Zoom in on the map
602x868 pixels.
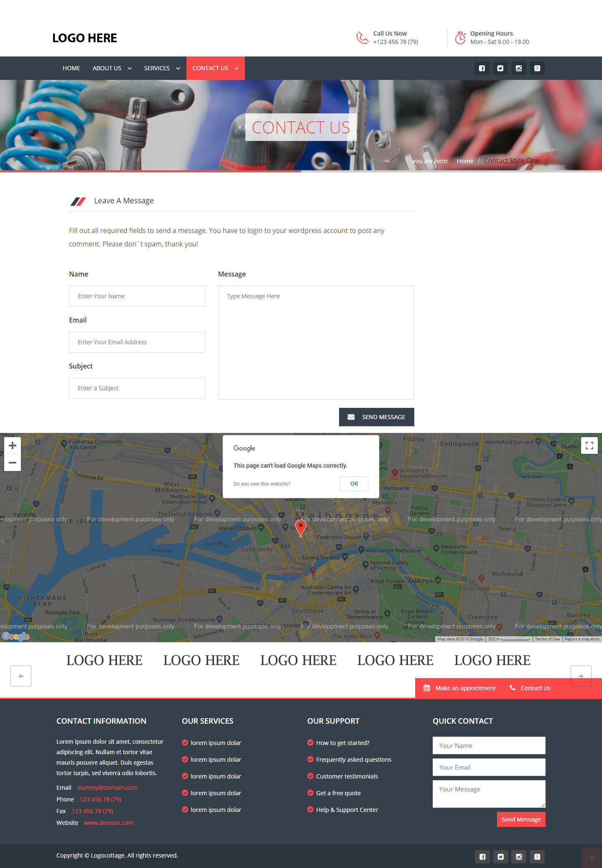[x=13, y=446]
